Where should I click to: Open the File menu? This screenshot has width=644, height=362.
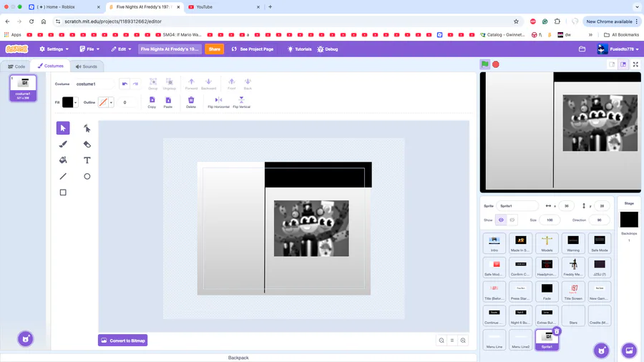coord(89,49)
